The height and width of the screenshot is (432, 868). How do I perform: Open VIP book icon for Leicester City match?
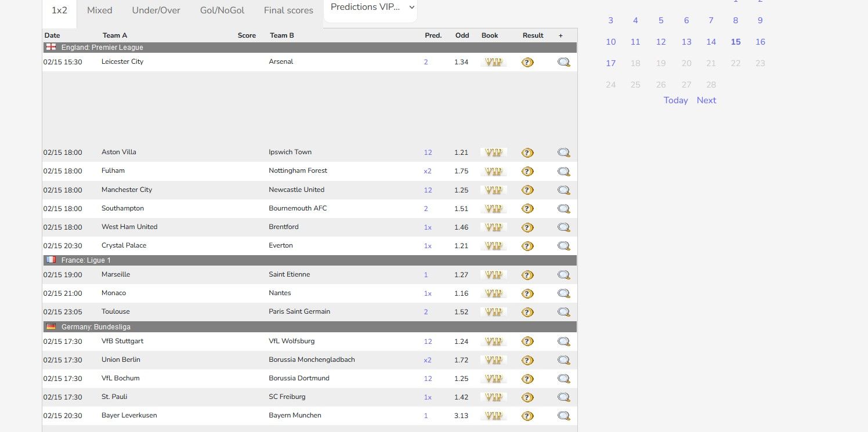[493, 62]
